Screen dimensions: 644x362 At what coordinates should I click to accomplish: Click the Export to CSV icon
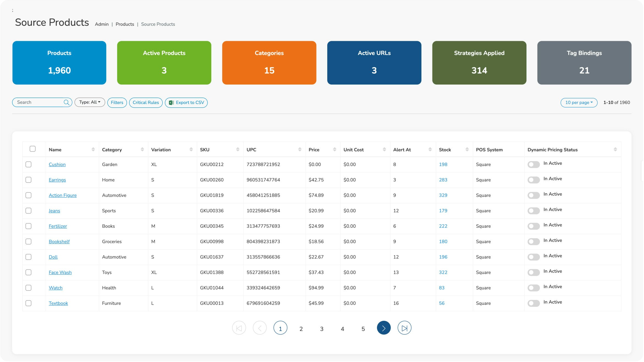point(171,103)
